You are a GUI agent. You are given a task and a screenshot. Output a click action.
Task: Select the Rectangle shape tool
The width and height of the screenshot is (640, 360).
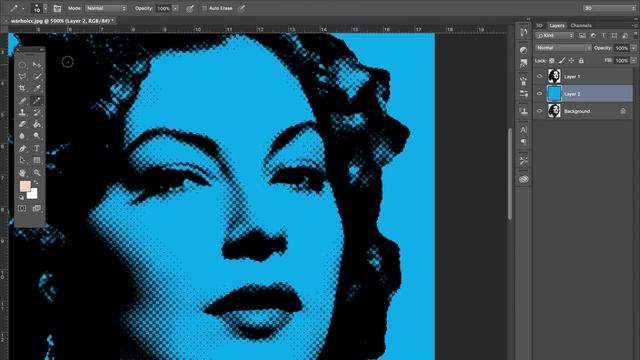click(37, 160)
